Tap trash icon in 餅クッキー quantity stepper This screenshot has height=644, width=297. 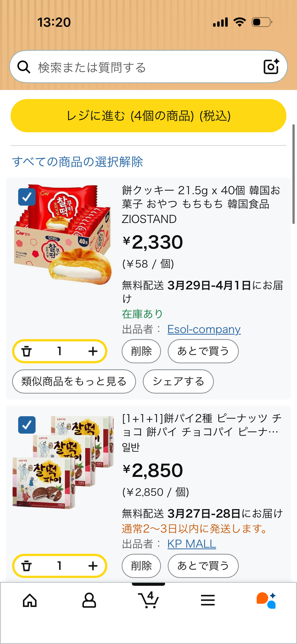(27, 351)
